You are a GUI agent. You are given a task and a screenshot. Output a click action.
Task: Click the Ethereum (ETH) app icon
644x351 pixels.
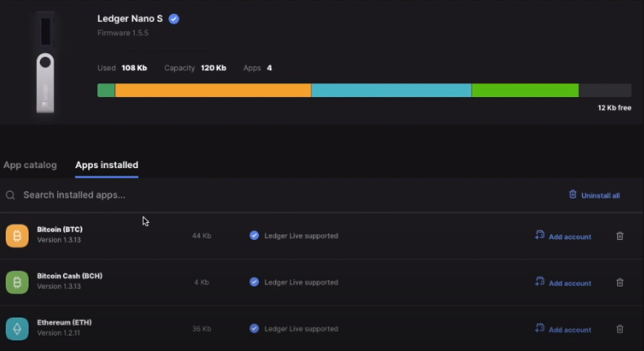coord(17,329)
